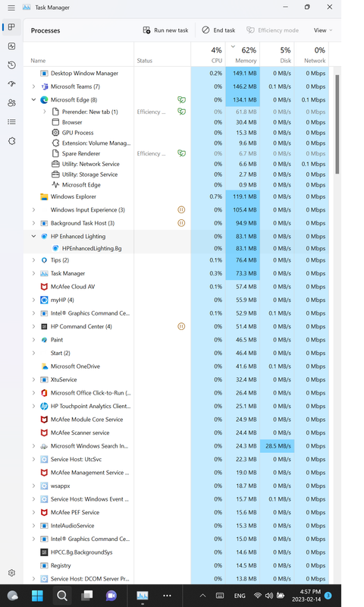Click the suspended icon for Windows Input Experience
The width and height of the screenshot is (364, 607).
[181, 210]
